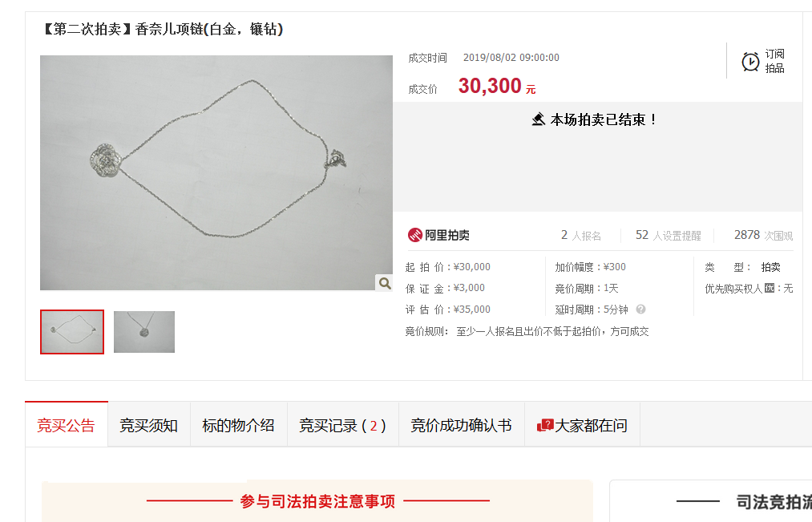
Task: Click the 优 priority buyer badge icon
Action: pos(769,288)
